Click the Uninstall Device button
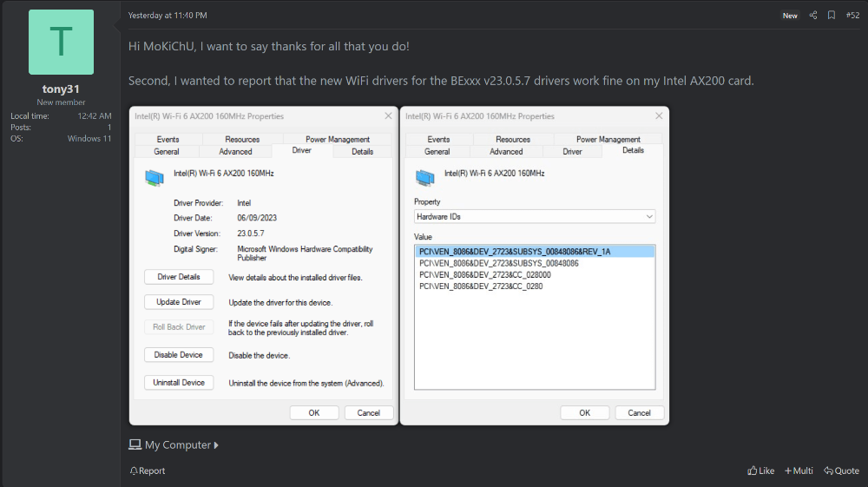Image resolution: width=868 pixels, height=487 pixels. pyautogui.click(x=178, y=383)
